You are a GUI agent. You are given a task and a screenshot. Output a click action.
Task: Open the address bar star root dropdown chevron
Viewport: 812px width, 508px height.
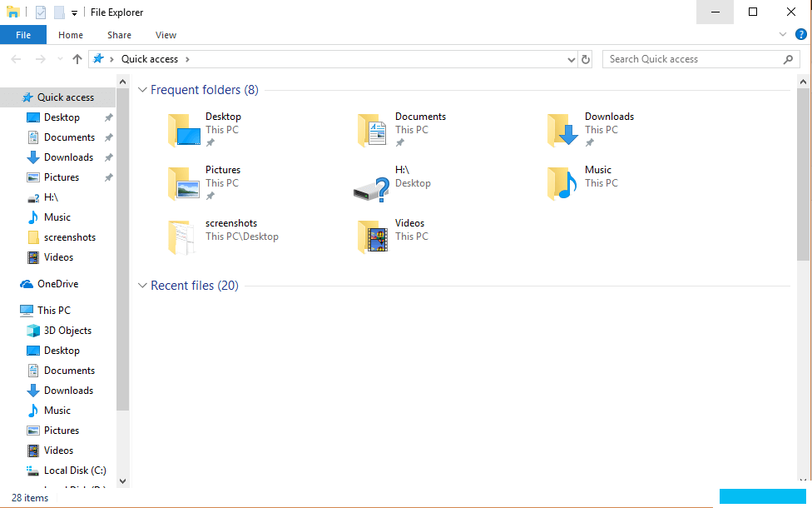[x=111, y=59]
